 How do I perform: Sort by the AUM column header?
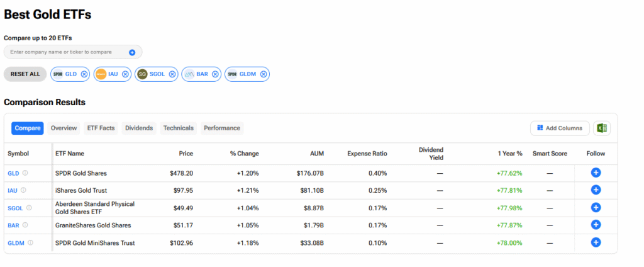tap(317, 154)
